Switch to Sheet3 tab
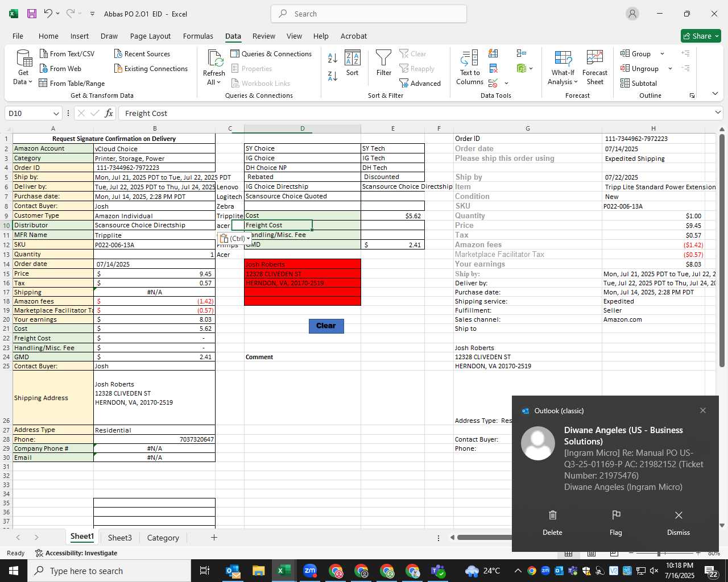 (x=119, y=538)
